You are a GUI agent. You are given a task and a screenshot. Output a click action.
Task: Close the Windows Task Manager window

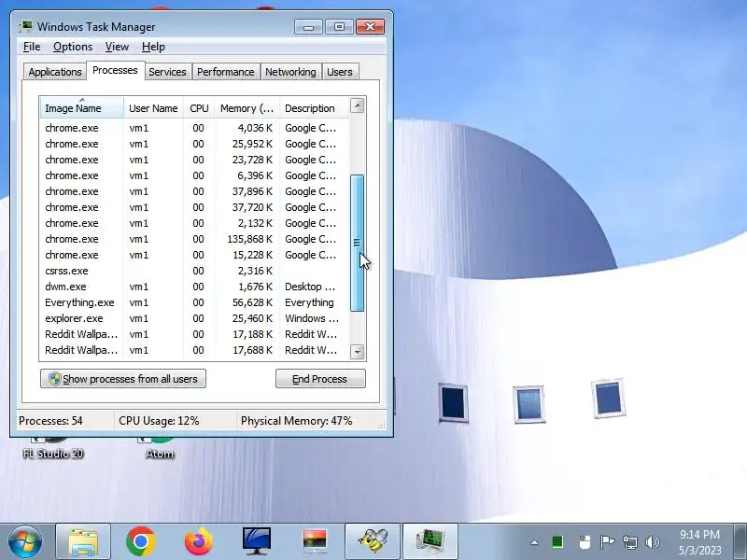[370, 27]
